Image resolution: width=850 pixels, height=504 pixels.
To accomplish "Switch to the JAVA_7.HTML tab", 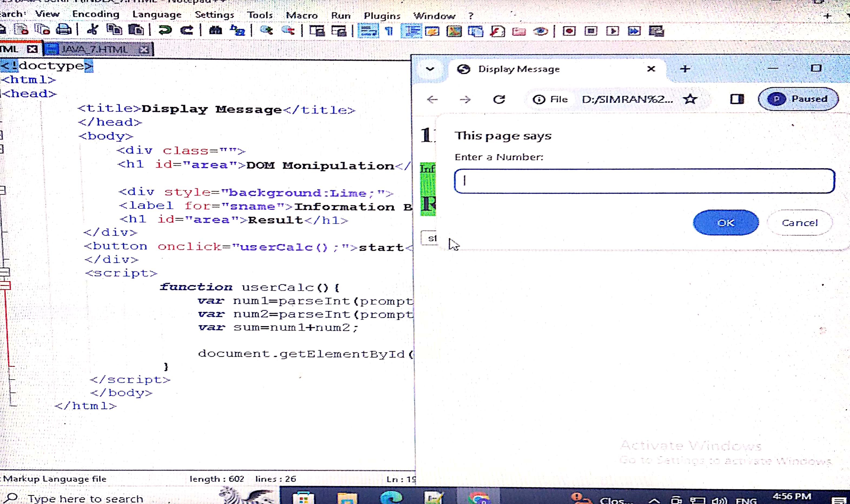I will tap(95, 49).
